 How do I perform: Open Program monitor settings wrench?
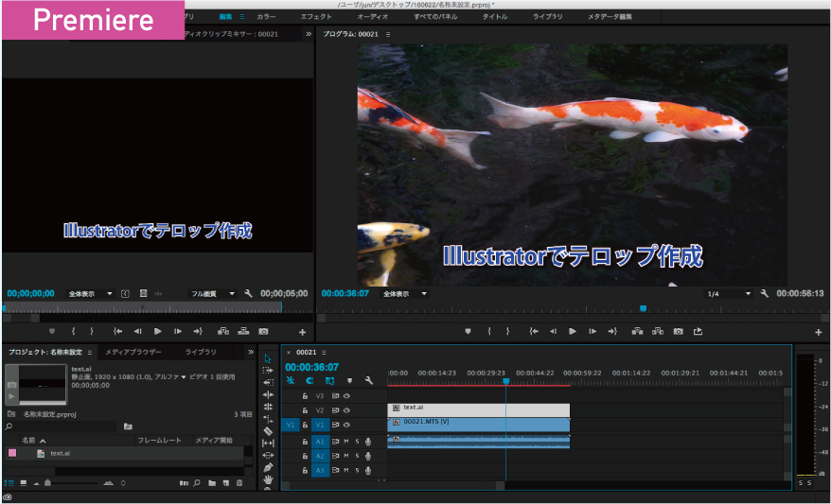point(764,293)
